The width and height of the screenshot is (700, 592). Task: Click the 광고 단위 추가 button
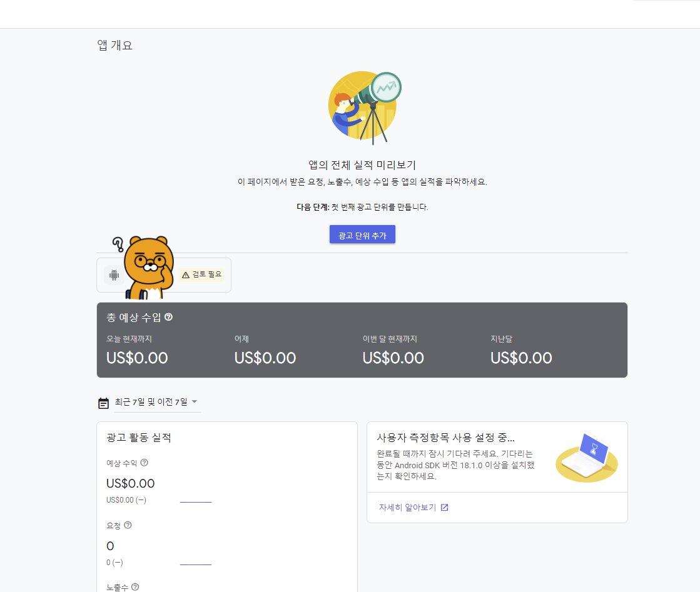click(362, 234)
